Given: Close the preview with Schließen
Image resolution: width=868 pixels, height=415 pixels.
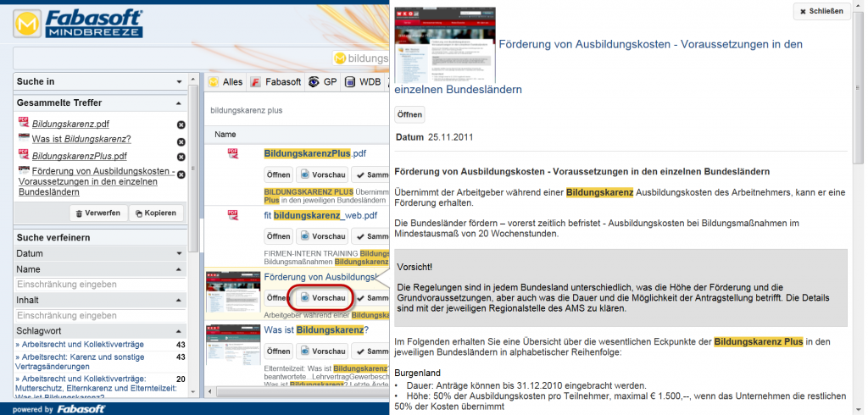Looking at the screenshot, I should pyautogui.click(x=821, y=11).
